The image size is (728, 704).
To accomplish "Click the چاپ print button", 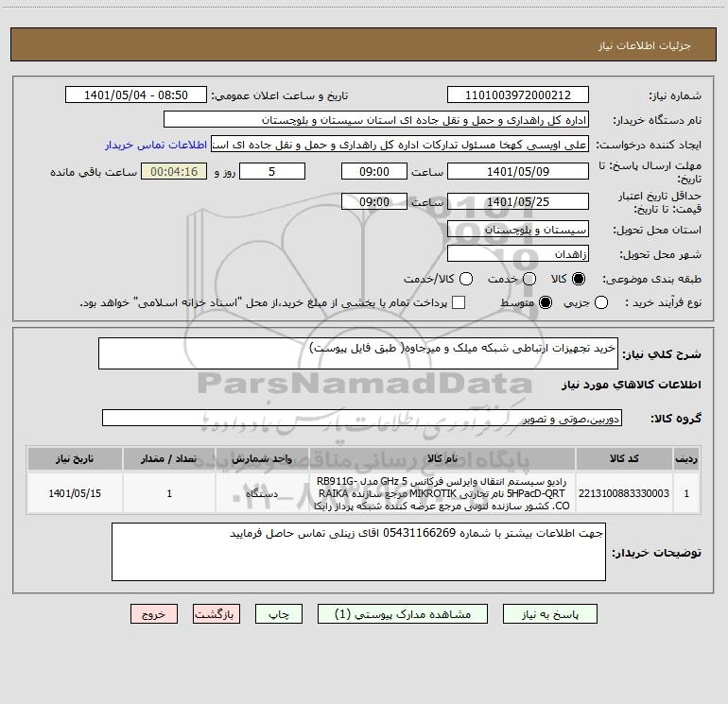I will point(279,614).
